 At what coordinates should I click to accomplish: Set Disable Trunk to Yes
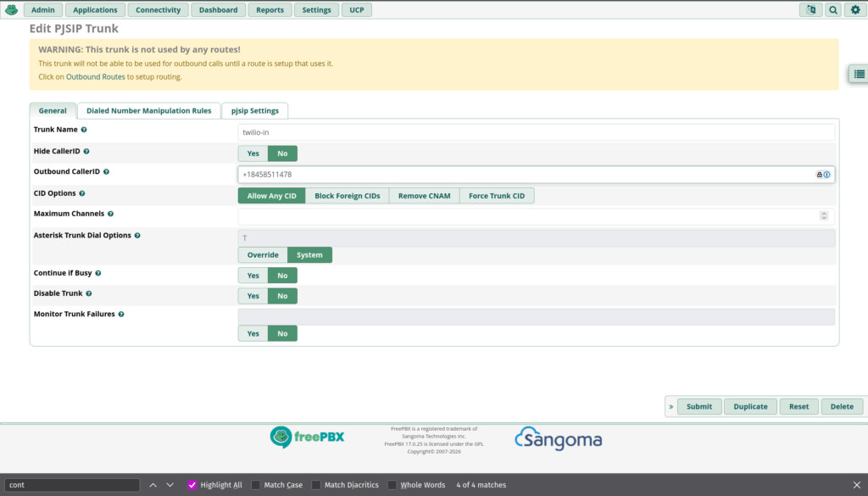(x=253, y=296)
